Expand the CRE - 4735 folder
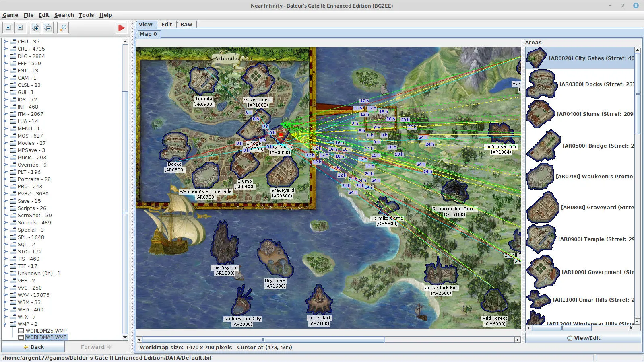 point(6,49)
